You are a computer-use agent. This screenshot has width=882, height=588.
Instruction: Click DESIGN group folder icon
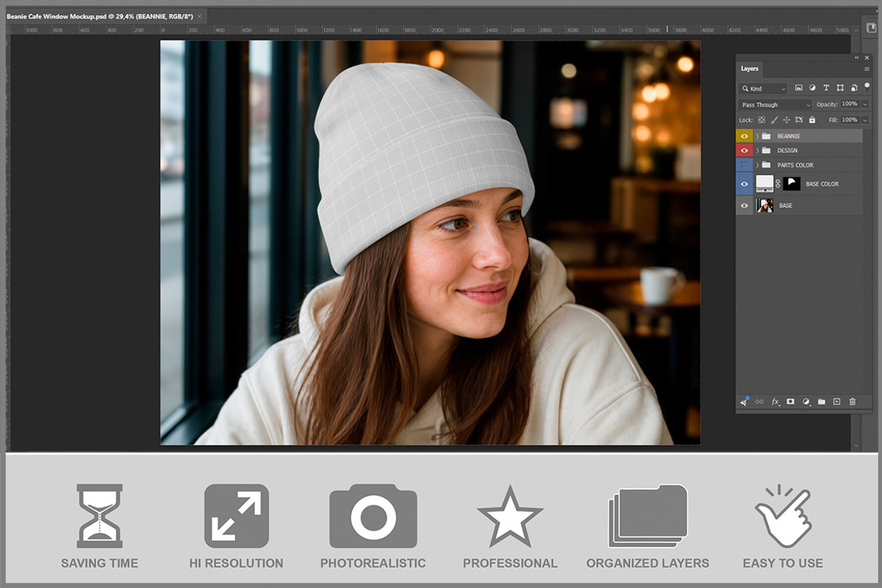[766, 151]
